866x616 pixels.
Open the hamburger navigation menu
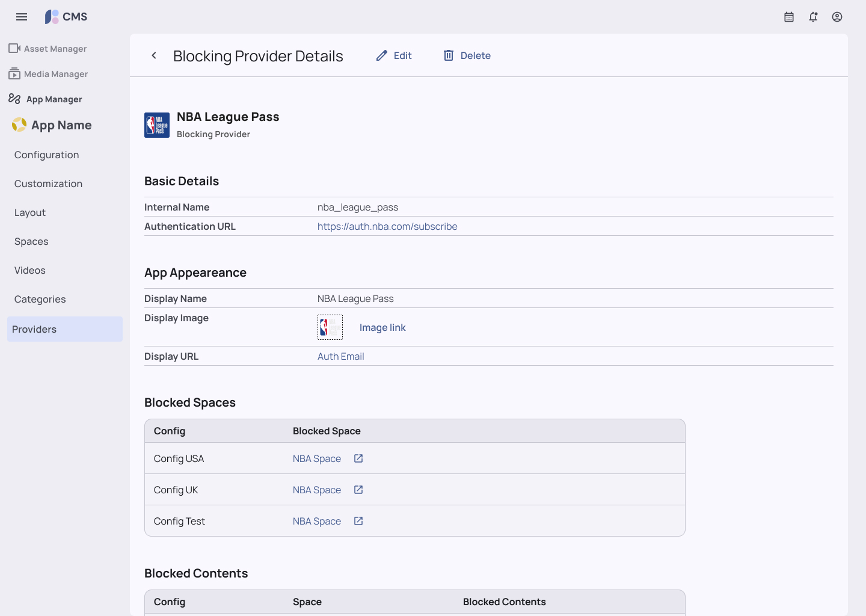[22, 17]
